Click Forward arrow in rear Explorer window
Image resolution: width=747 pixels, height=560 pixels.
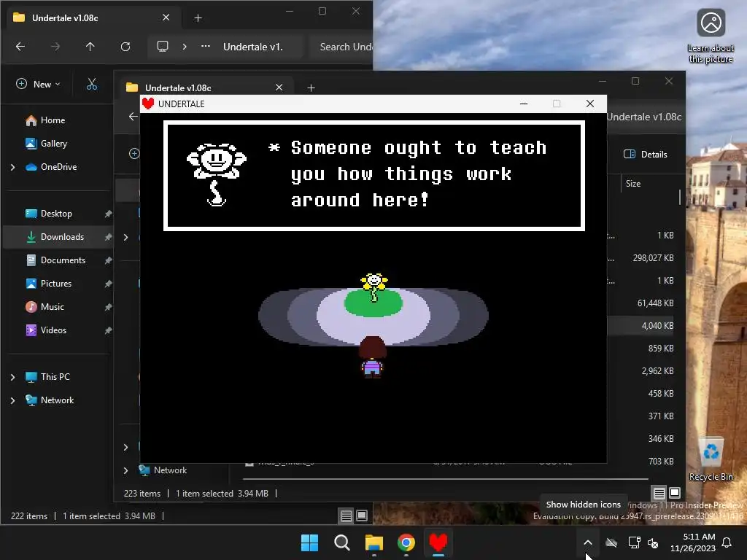point(55,47)
